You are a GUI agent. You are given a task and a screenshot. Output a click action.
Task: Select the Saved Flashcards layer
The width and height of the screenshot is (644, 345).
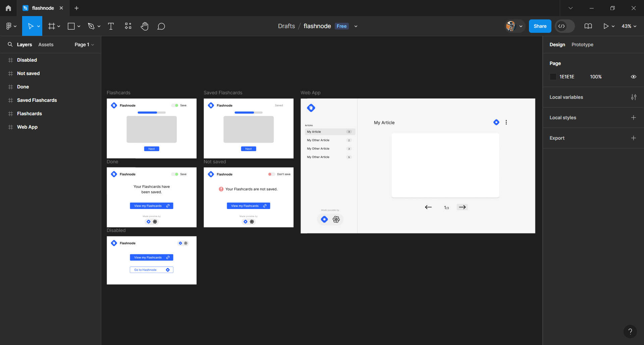click(50, 100)
